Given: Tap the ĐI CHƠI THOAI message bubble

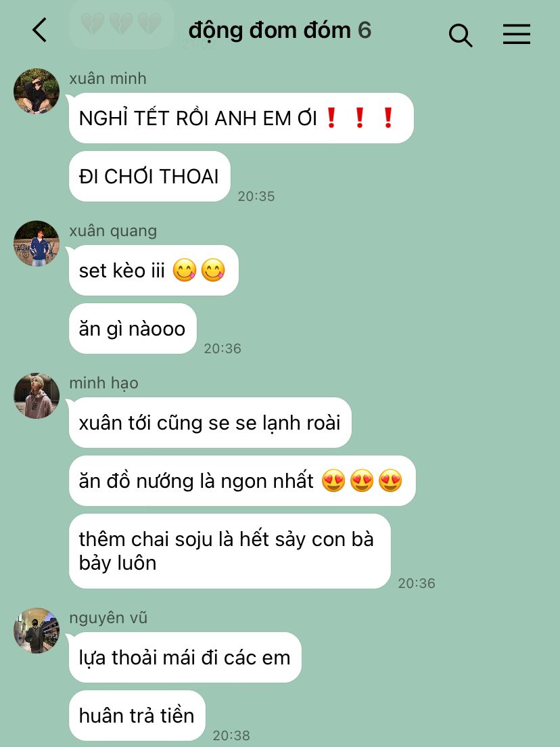Looking at the screenshot, I should tap(149, 177).
